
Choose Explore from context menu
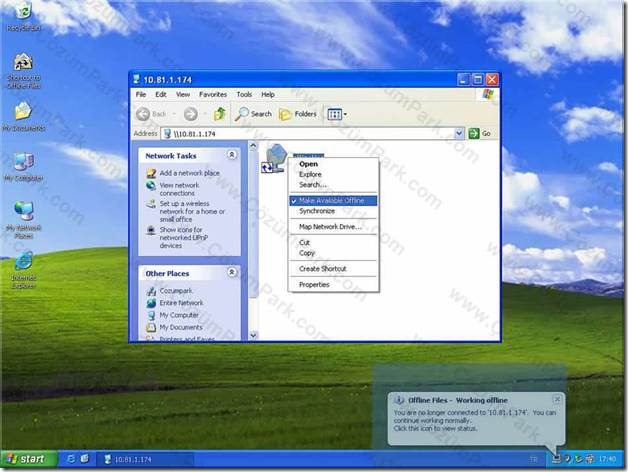[333, 174]
